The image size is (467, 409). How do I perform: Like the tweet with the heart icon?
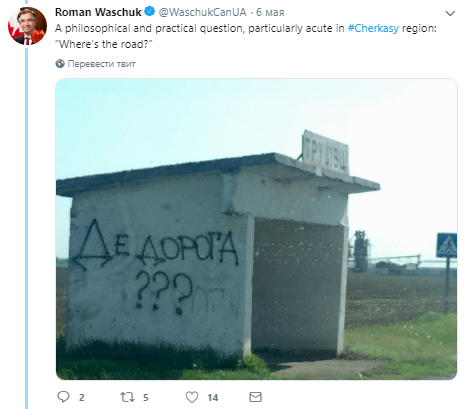tap(192, 397)
